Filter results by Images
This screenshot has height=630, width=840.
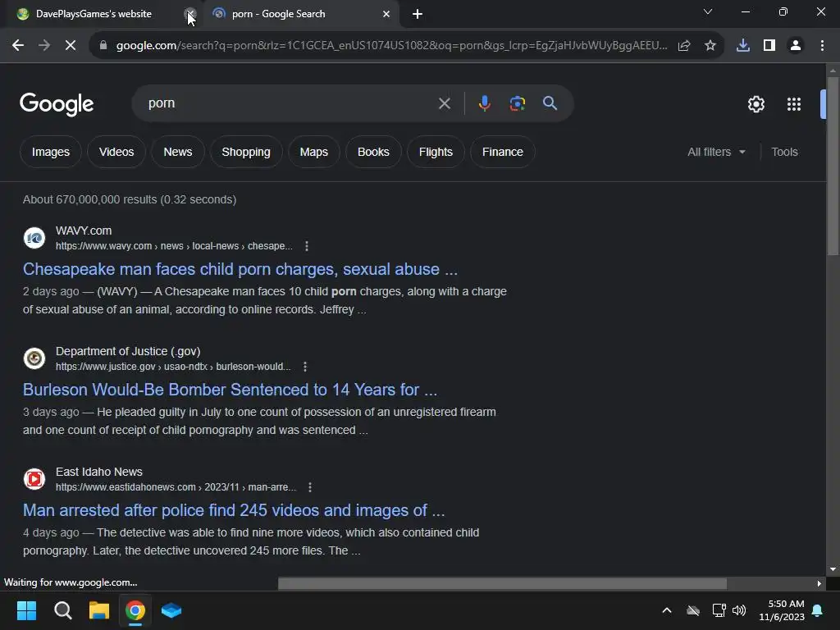(51, 152)
